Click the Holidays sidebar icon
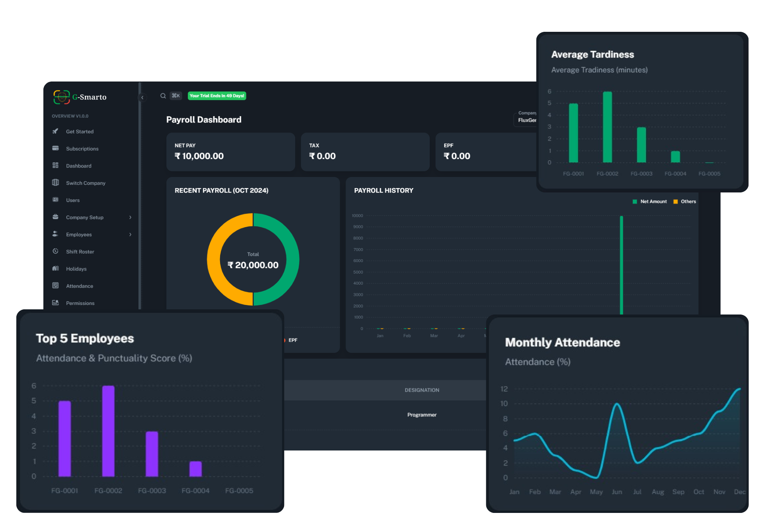Screen dimensions: 764x532 pos(55,268)
